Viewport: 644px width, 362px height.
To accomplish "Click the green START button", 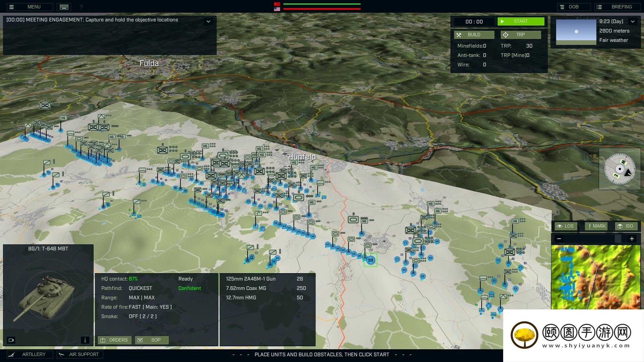I will [x=521, y=21].
